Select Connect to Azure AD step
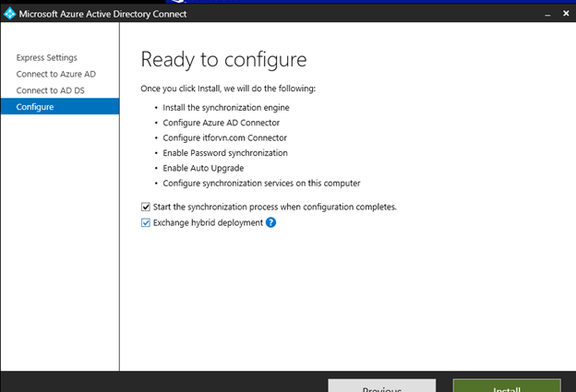The height and width of the screenshot is (392, 576). [54, 75]
